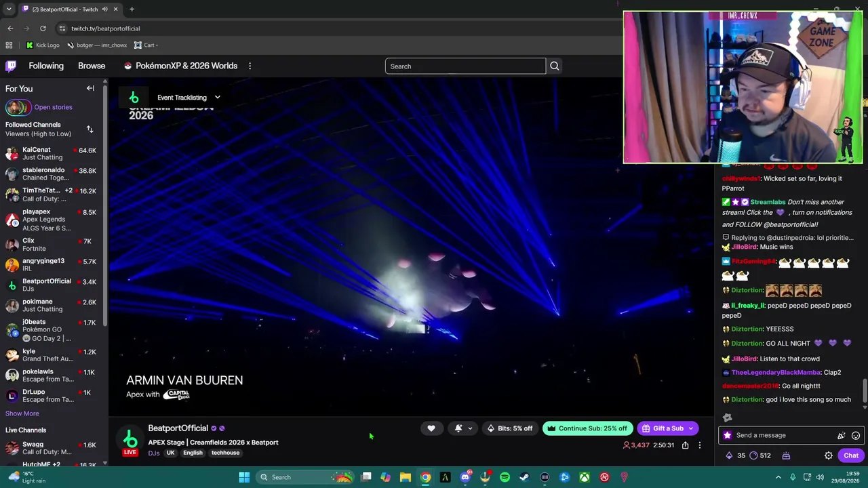The width and height of the screenshot is (868, 488).
Task: Click the Twitch search magnifier button
Action: [x=554, y=66]
